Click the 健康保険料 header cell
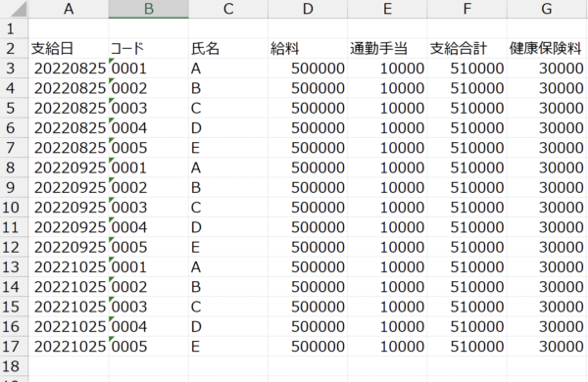The image size is (588, 382). [547, 48]
